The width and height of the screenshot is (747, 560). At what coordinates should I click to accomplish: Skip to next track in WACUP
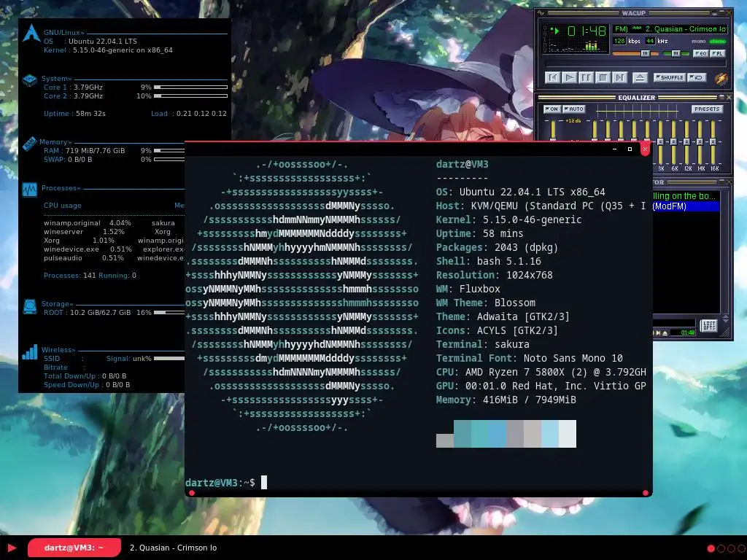pyautogui.click(x=619, y=77)
